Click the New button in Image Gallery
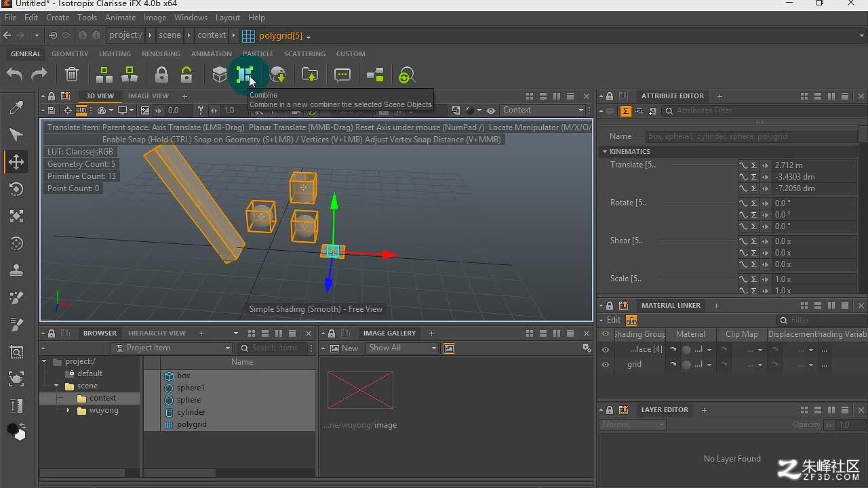The width and height of the screenshot is (868, 488). click(344, 348)
